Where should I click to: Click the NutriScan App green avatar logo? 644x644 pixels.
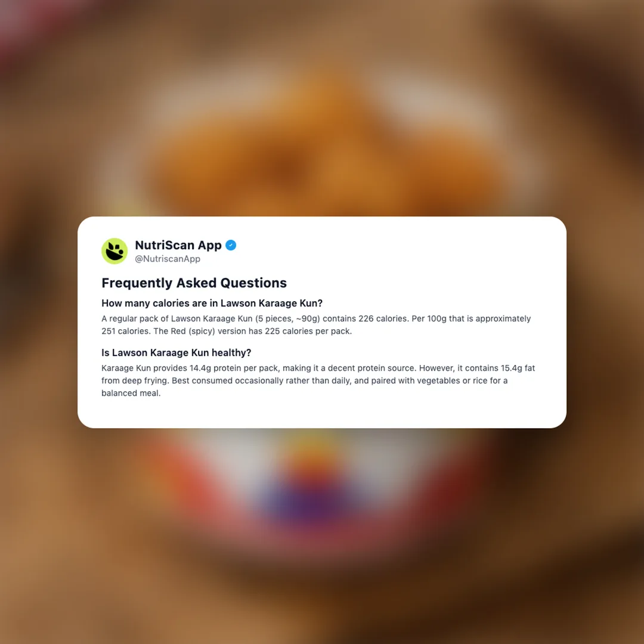114,251
